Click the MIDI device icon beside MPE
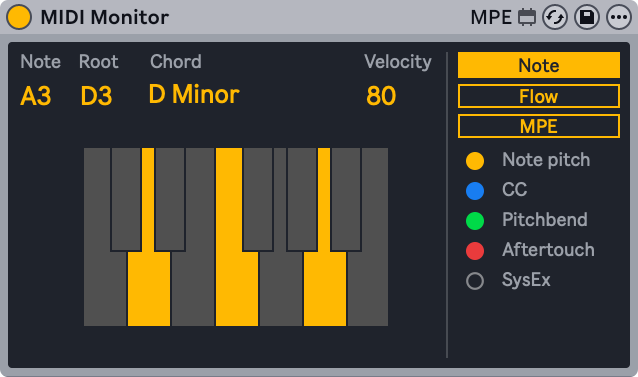Screen dimensions: 638x377 click(527, 17)
